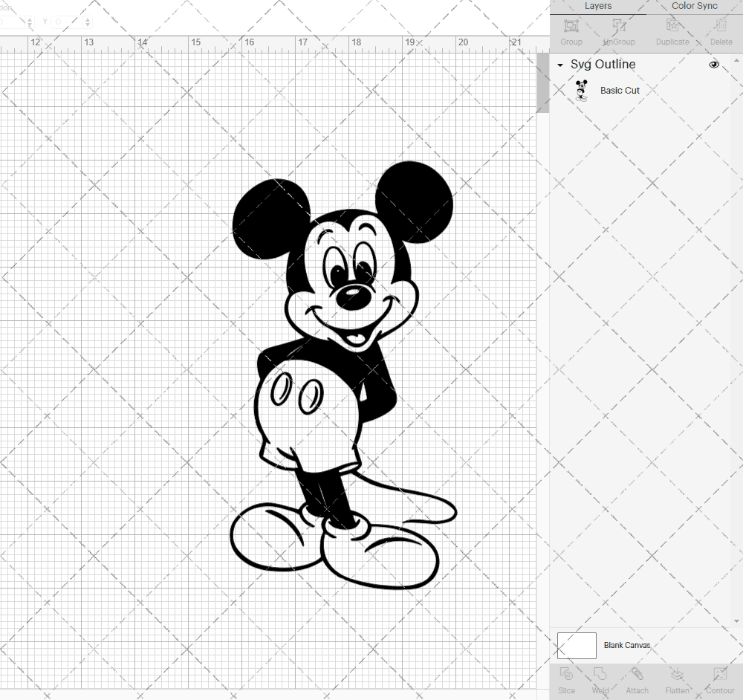Click the Duplicate icon
The width and height of the screenshot is (743, 700).
(672, 25)
